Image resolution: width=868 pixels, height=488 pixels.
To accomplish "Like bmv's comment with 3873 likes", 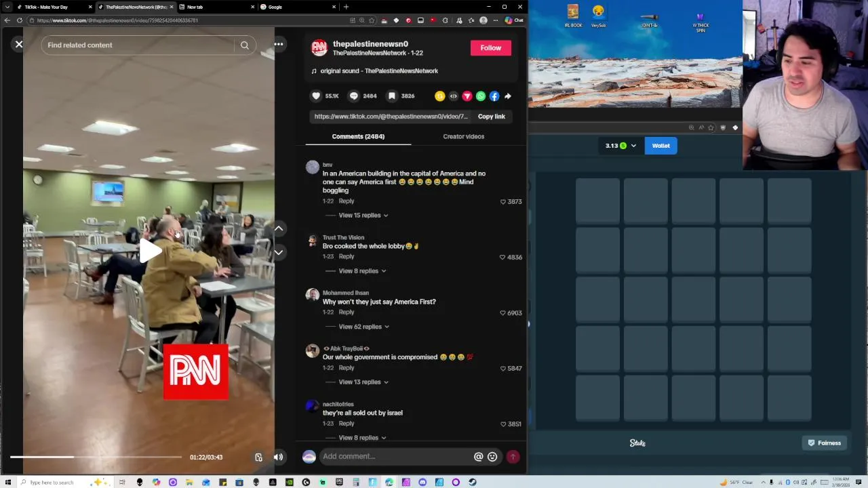I will (x=502, y=201).
